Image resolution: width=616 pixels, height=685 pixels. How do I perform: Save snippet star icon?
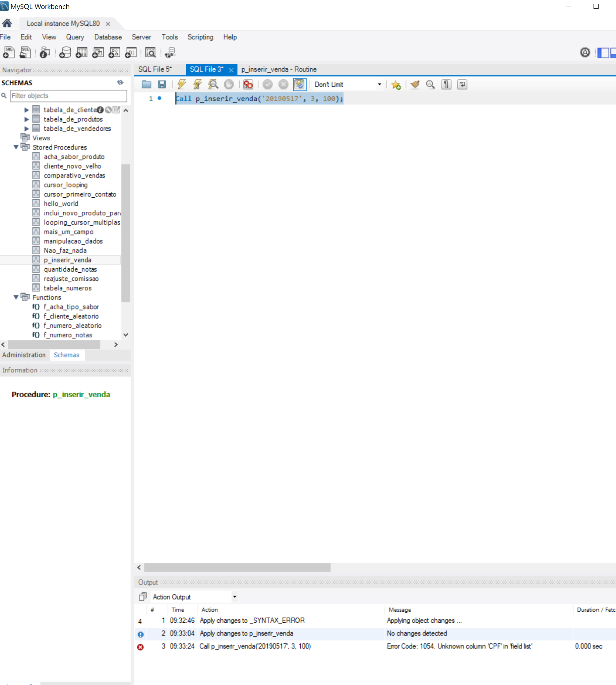click(396, 84)
